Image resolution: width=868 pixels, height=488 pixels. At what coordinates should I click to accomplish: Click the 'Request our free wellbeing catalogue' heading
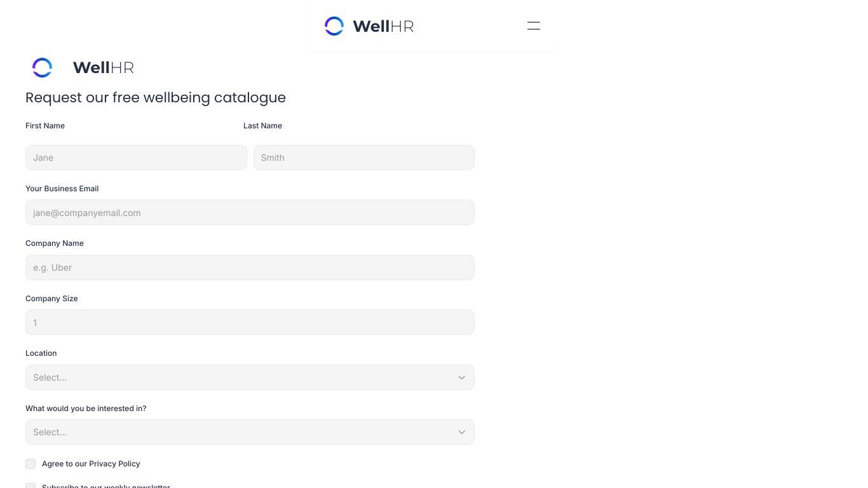[x=156, y=98]
